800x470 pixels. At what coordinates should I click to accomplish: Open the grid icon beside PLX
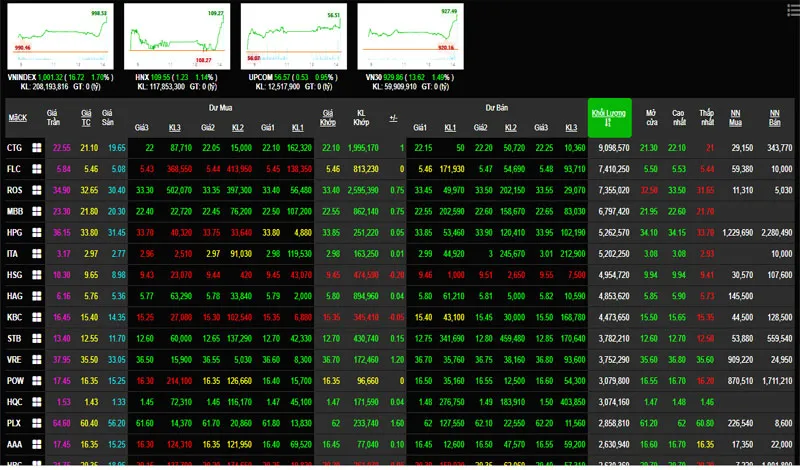pyautogui.click(x=37, y=423)
